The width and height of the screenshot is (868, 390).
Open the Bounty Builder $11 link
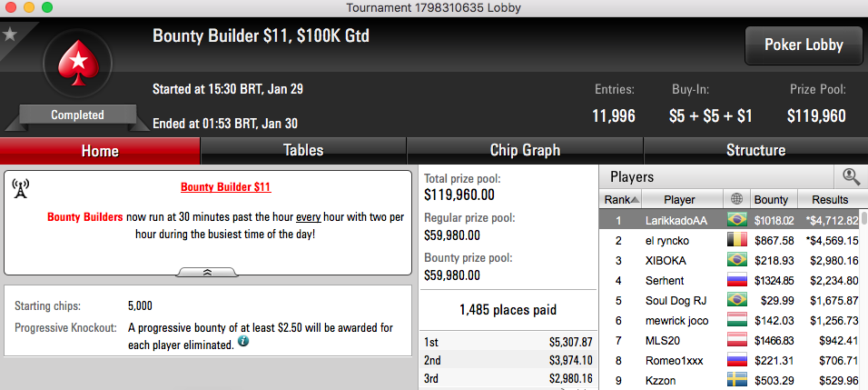point(226,186)
